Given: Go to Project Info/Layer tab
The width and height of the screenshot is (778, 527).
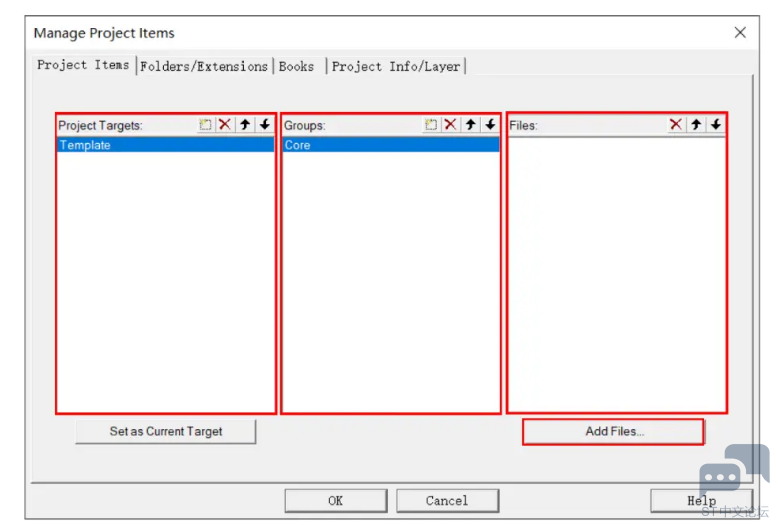Looking at the screenshot, I should point(396,66).
